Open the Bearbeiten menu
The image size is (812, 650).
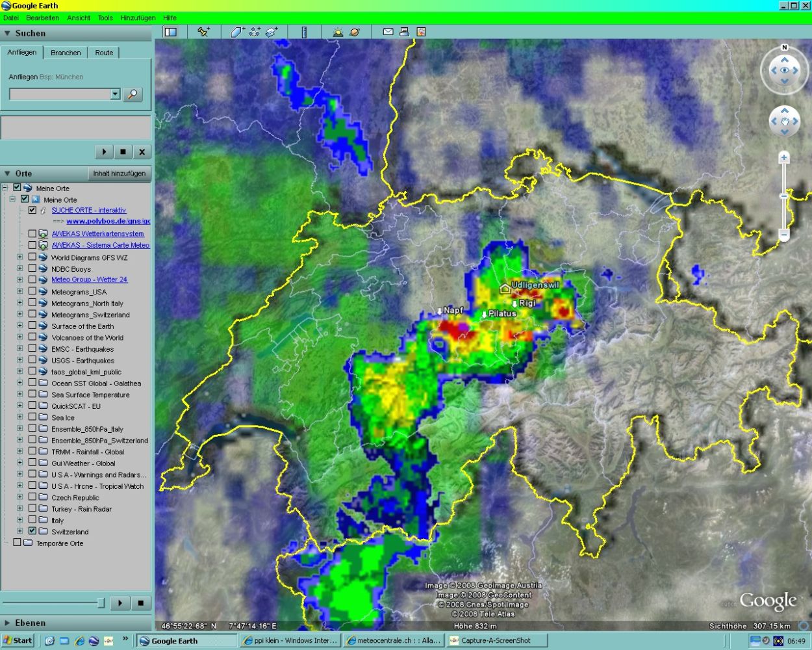[x=43, y=18]
